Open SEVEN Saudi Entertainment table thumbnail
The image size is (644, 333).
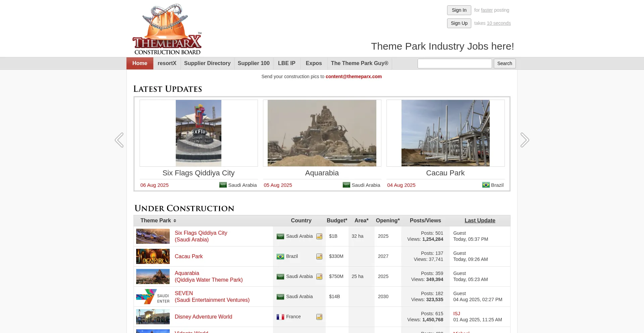[x=153, y=296]
